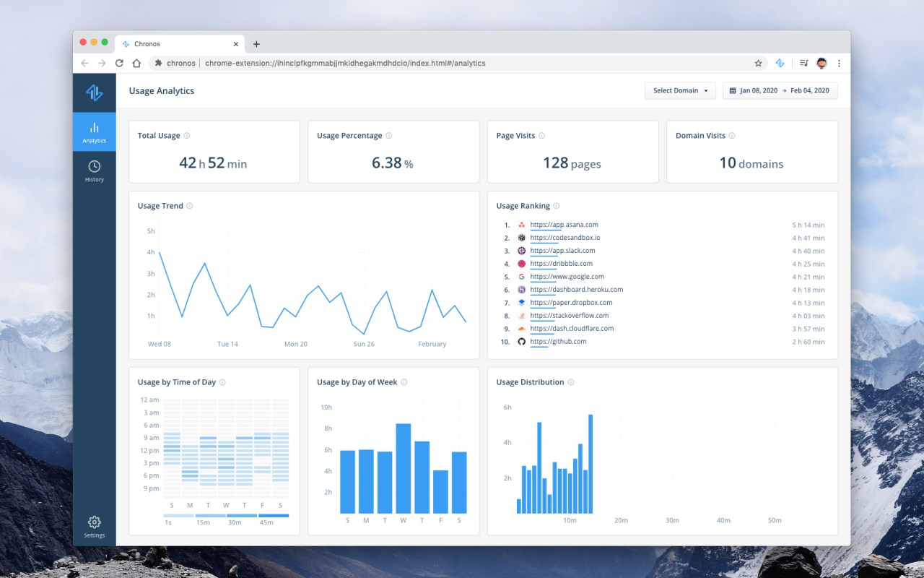The image size is (924, 578).
Task: Click the Dropbox favicon in Usage Ranking
Action: click(522, 303)
